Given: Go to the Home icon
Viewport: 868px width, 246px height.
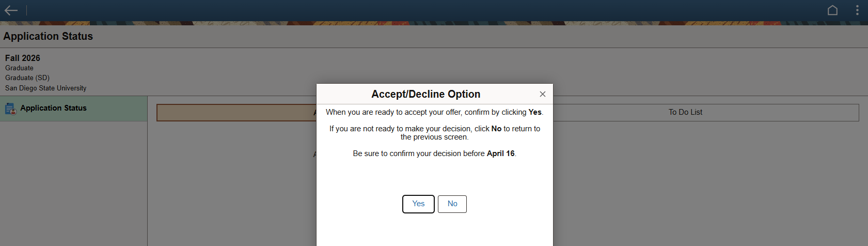Looking at the screenshot, I should point(832,10).
